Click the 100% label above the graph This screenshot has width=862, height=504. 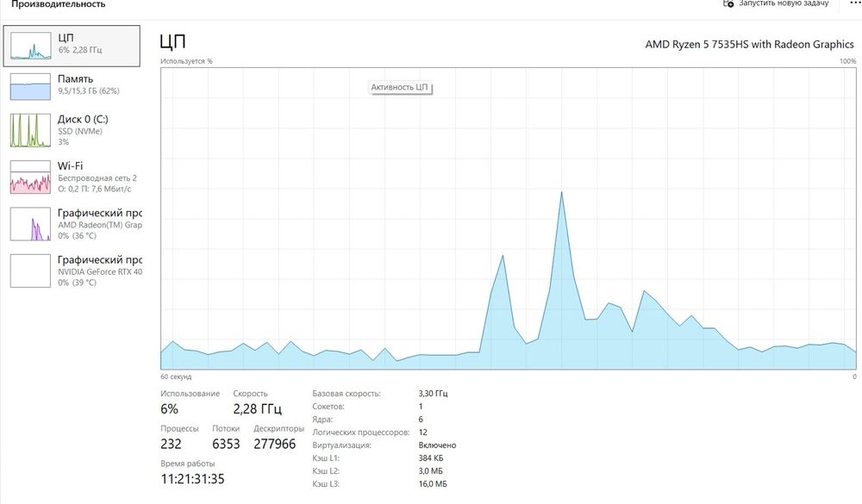click(847, 61)
